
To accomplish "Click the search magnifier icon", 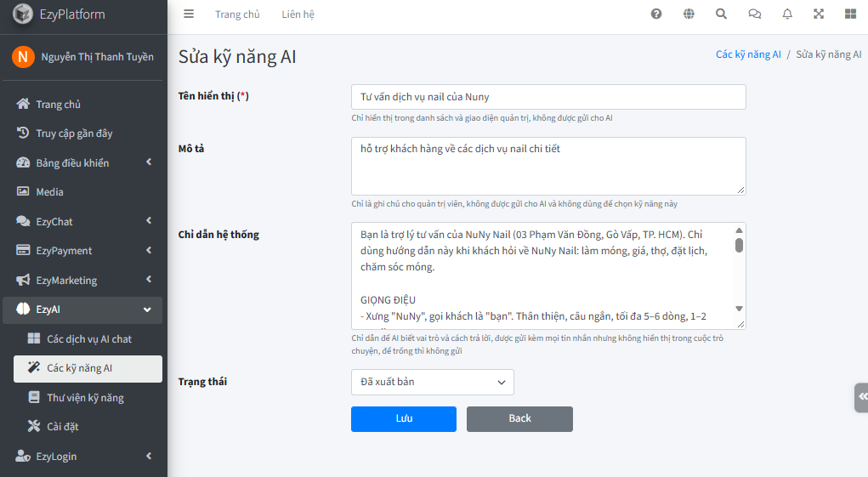I will click(x=721, y=14).
